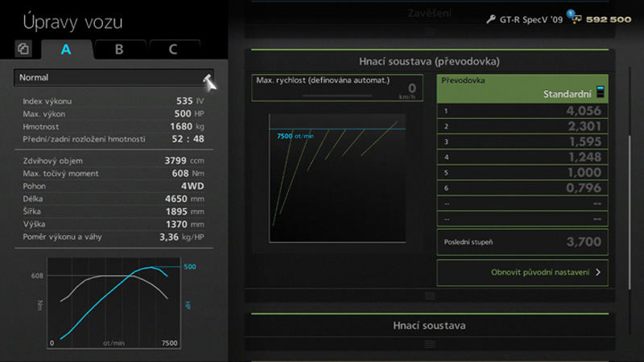Switch to settings sheet tab B

119,50
